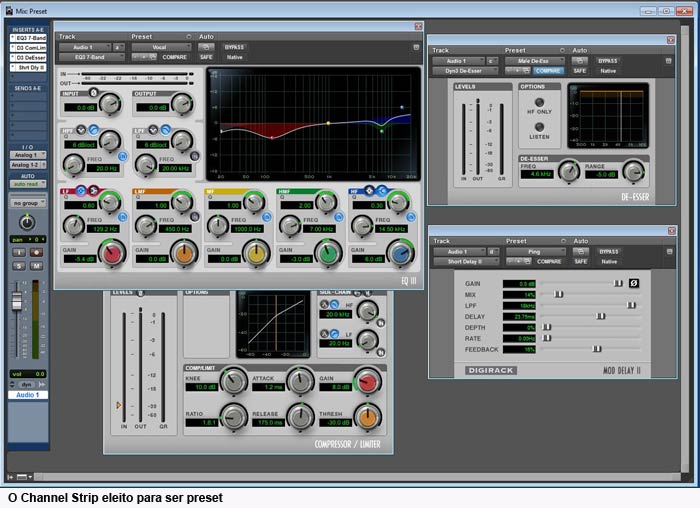This screenshot has width=700, height=508.
Task: Select the EQ3 7-Band insert slot
Action: click(29, 38)
